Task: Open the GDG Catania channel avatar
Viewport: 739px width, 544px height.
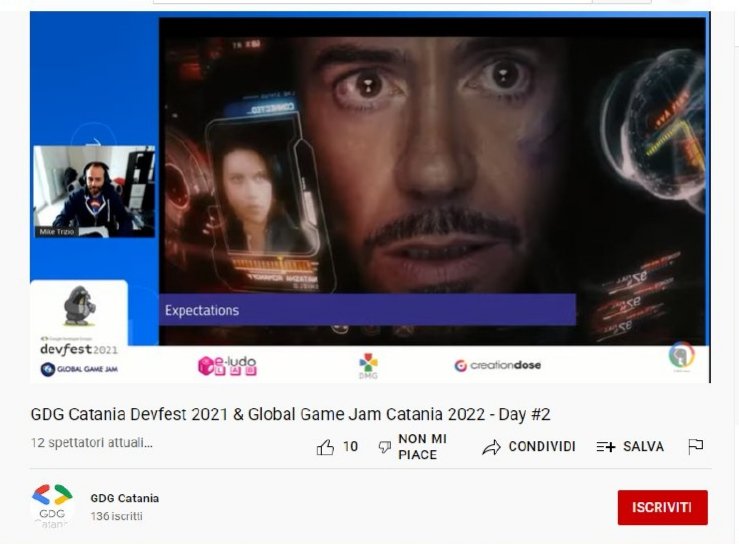Action: point(52,507)
